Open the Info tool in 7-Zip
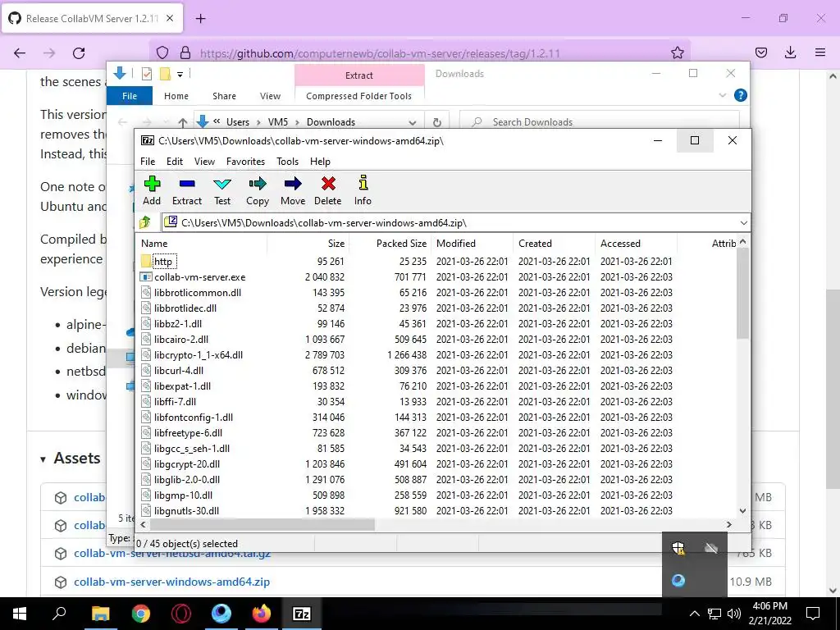 363,190
